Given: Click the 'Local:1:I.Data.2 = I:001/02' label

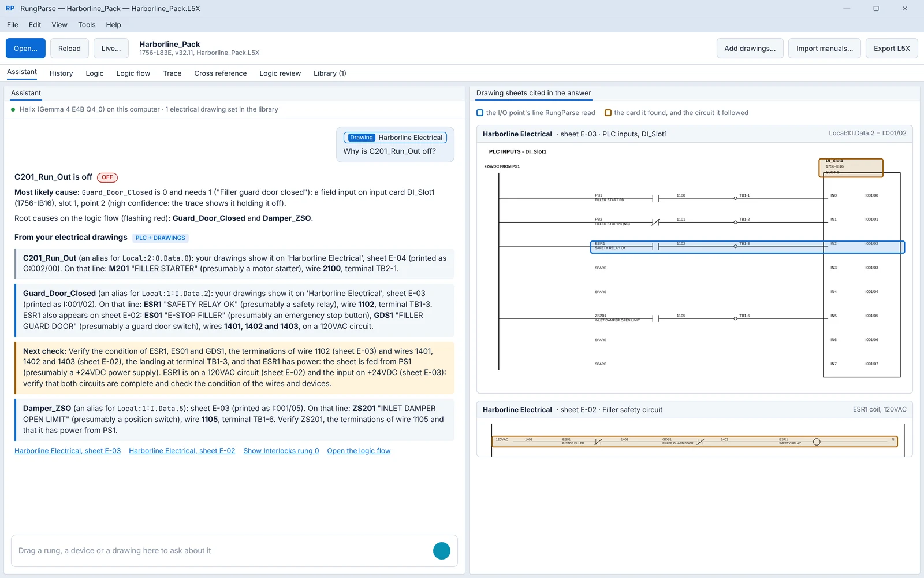Looking at the screenshot, I should (867, 134).
